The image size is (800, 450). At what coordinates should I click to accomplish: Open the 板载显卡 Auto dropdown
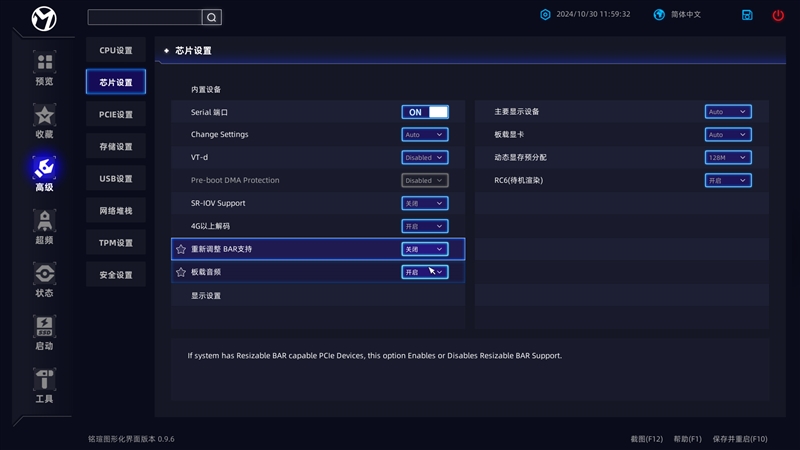pos(728,135)
